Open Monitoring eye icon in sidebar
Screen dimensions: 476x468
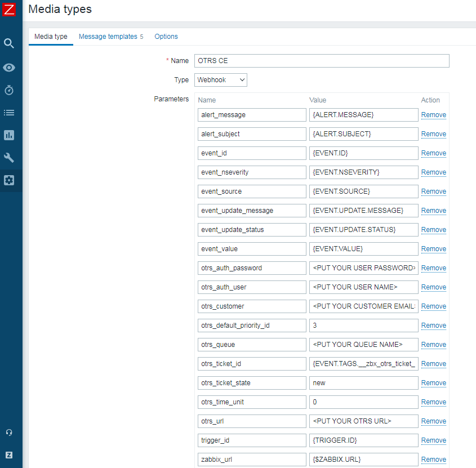coord(9,68)
